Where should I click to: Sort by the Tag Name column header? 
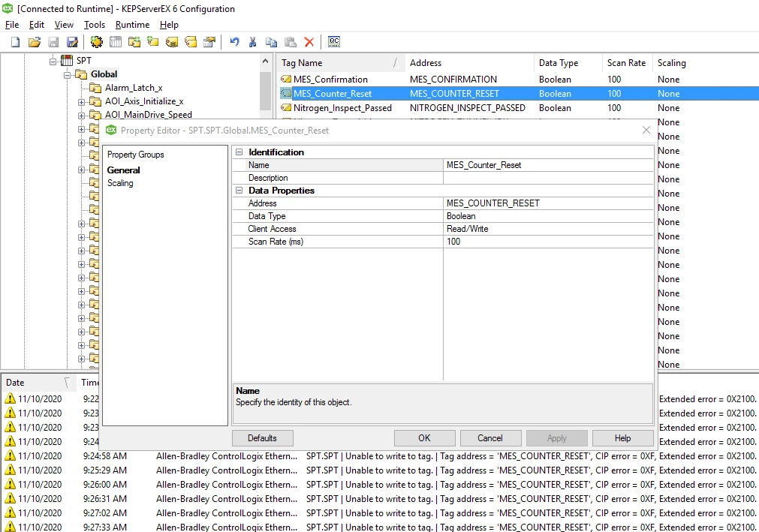tap(340, 63)
